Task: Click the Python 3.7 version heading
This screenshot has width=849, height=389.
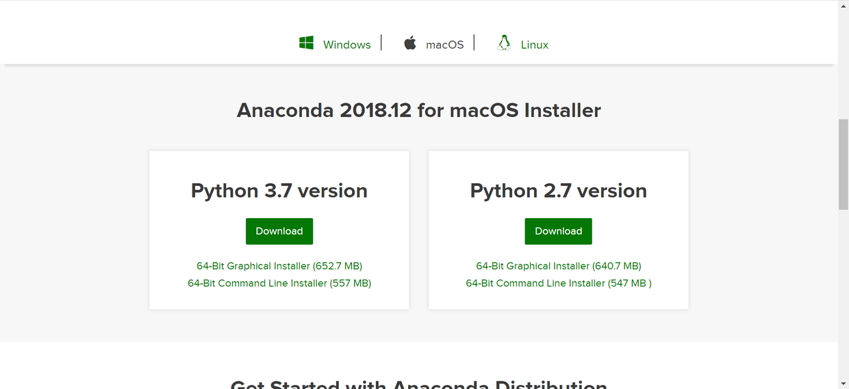Action: [x=279, y=191]
